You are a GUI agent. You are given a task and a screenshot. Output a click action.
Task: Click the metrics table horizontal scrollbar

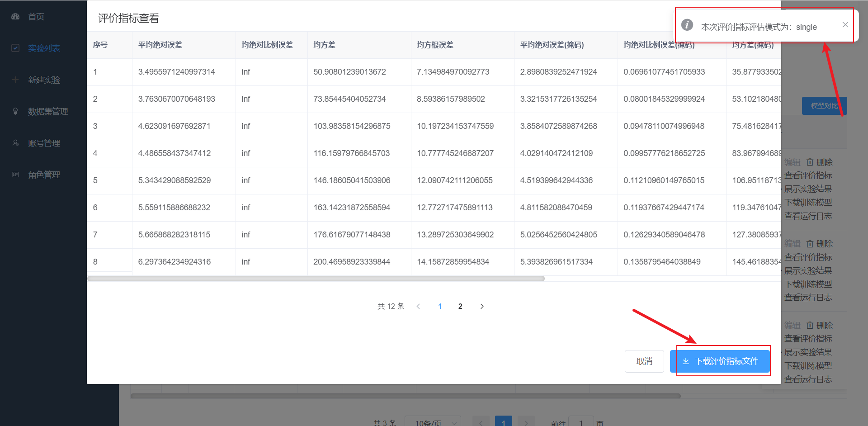(x=316, y=279)
